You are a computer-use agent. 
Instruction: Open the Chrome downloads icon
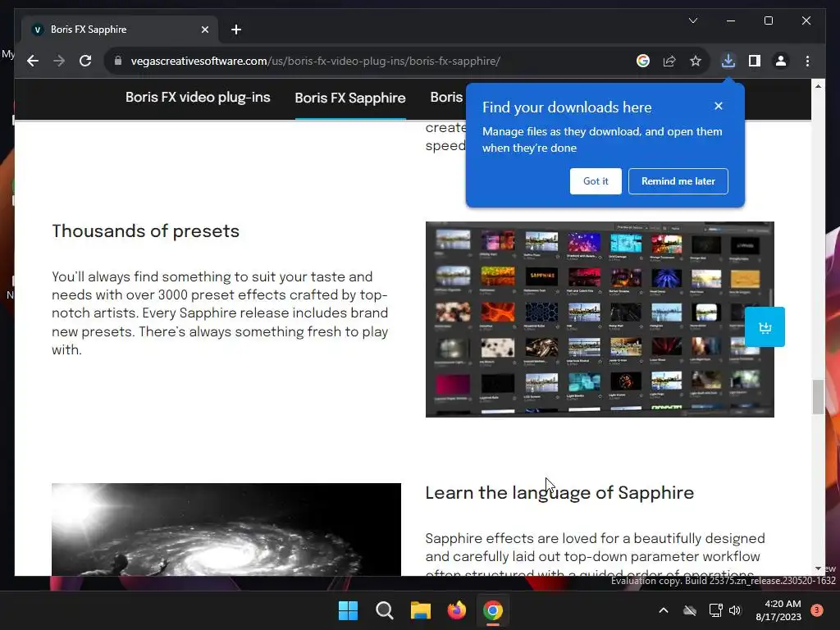pyautogui.click(x=728, y=61)
